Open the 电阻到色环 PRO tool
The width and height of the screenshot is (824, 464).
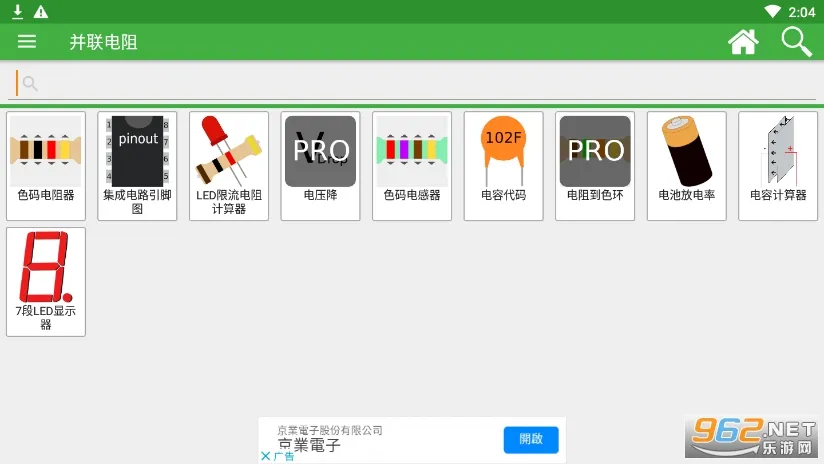[x=595, y=165]
